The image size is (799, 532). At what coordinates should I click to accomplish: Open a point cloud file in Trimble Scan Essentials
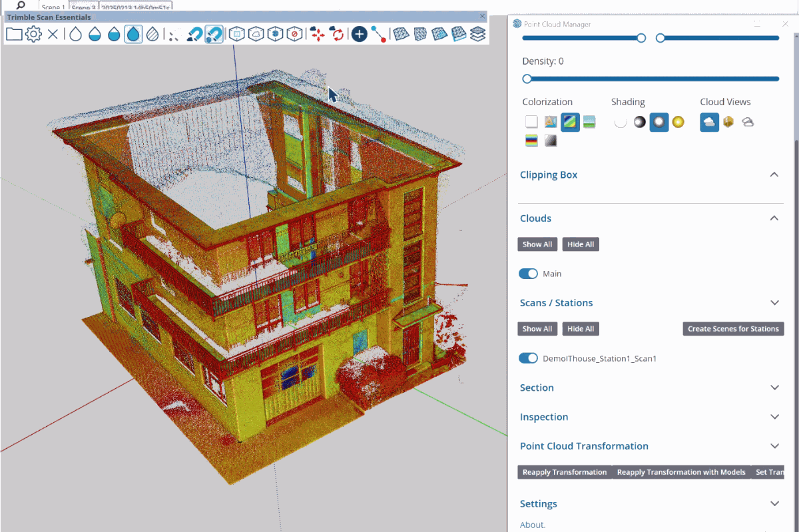tap(14, 33)
